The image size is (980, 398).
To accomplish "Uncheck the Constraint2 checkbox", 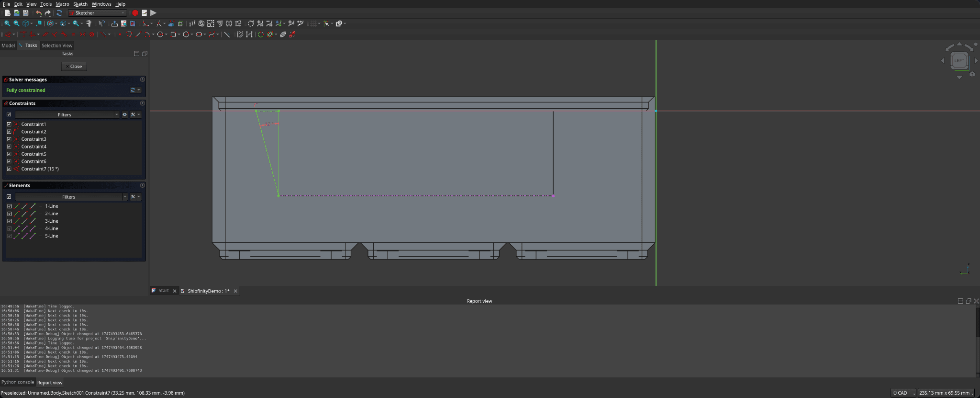I will pos(9,132).
